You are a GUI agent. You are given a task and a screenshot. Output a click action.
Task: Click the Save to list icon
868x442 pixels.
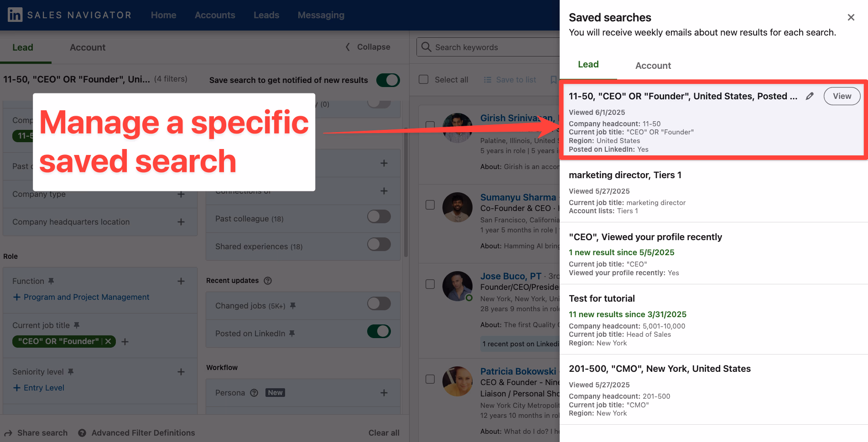pyautogui.click(x=488, y=80)
